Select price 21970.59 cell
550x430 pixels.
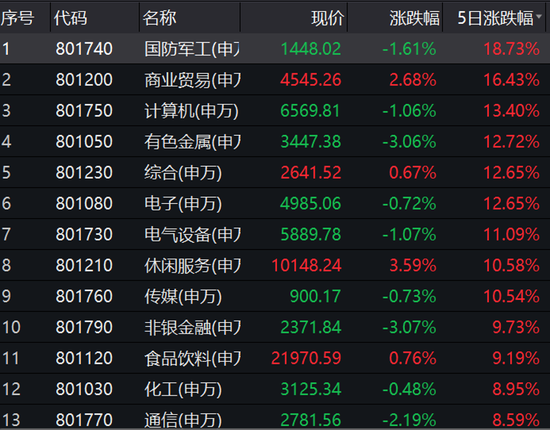click(x=306, y=357)
